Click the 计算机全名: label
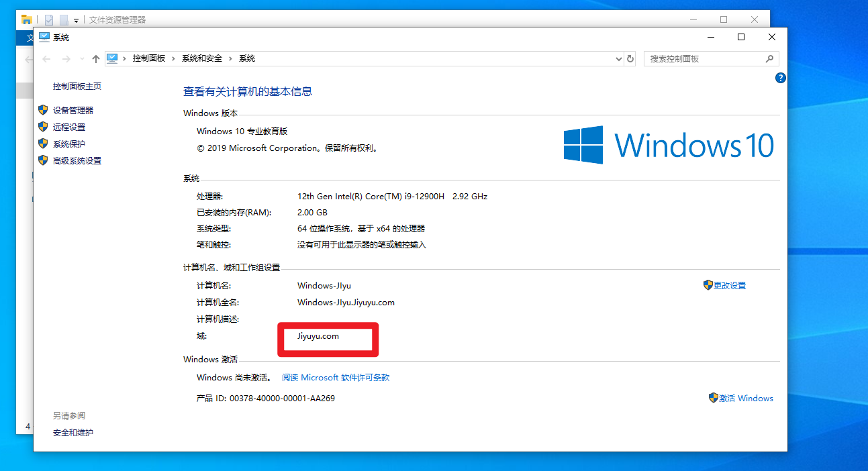The width and height of the screenshot is (868, 471). pos(218,302)
